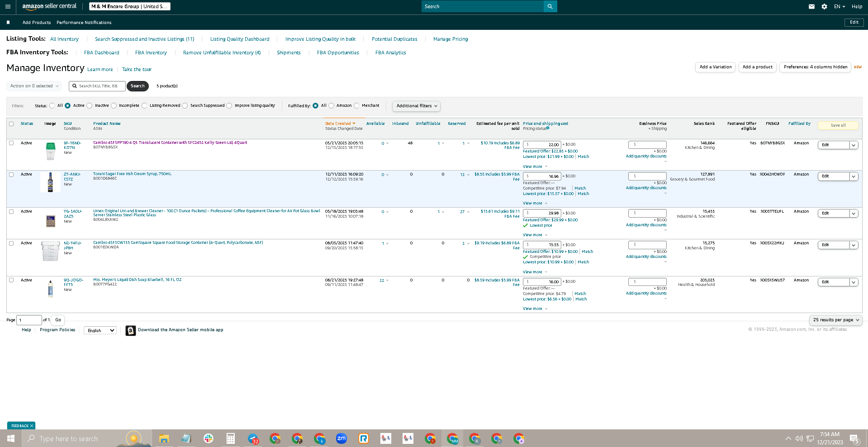The image size is (868, 447).
Task: Open the 25 results per page dropdown
Action: point(836,320)
